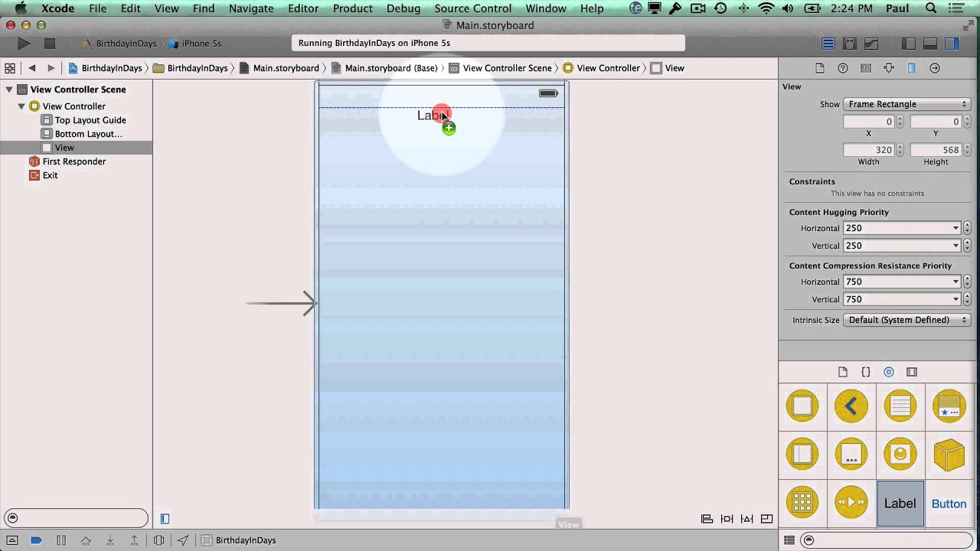The width and height of the screenshot is (980, 551).
Task: Open the Navigate menu
Action: 251,8
